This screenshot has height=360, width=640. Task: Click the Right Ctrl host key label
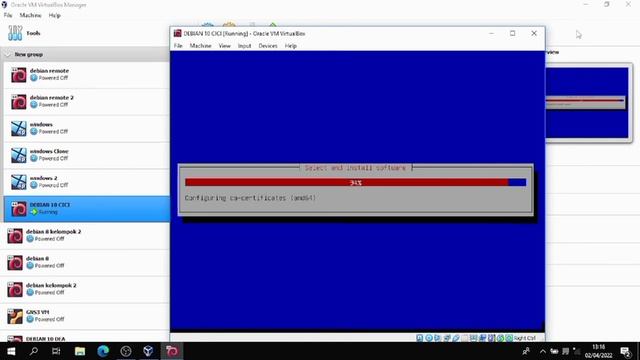[x=525, y=338]
